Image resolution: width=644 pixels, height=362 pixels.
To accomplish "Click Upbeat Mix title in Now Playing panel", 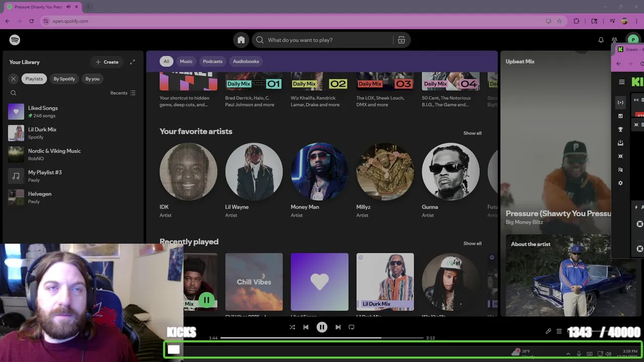I will click(520, 61).
